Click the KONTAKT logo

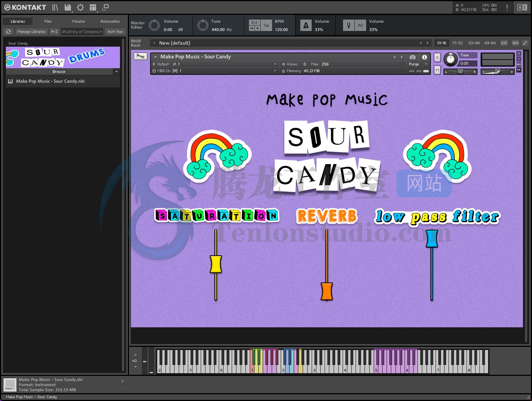(x=25, y=7)
